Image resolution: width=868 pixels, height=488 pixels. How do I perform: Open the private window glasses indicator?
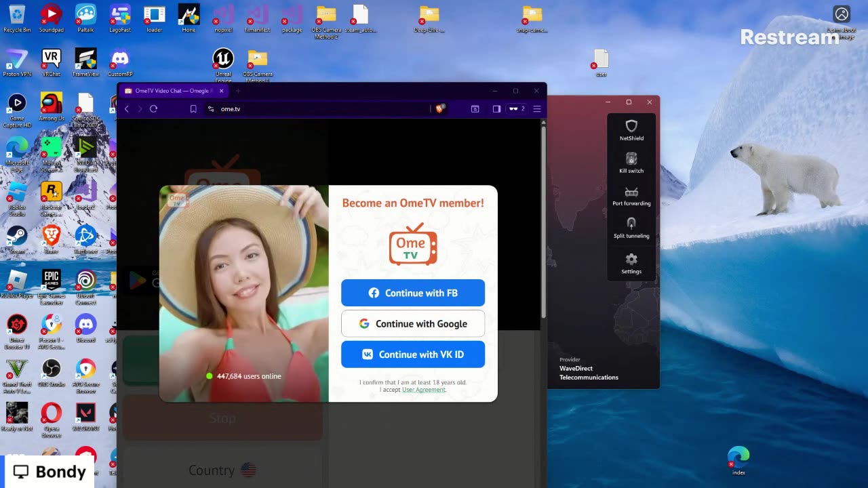click(x=517, y=108)
